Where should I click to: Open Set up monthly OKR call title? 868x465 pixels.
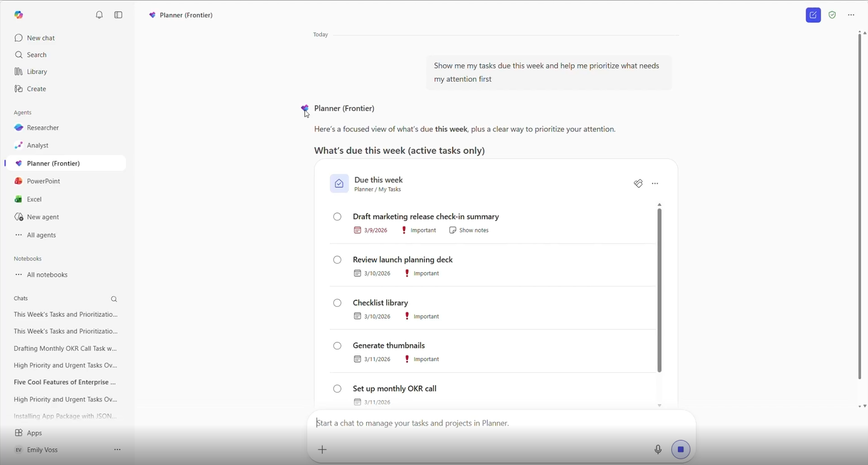coord(395,388)
